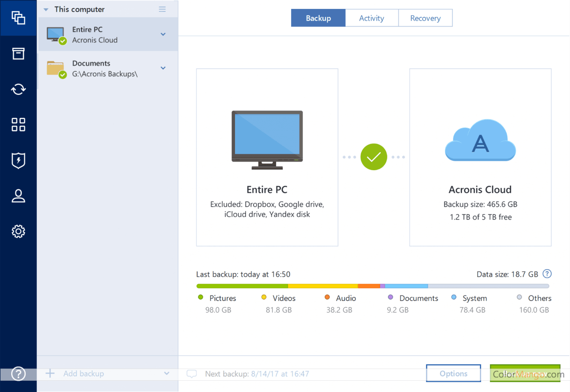Click the colored data size bar
Viewport: 570px width, 392px height.
[x=374, y=286]
